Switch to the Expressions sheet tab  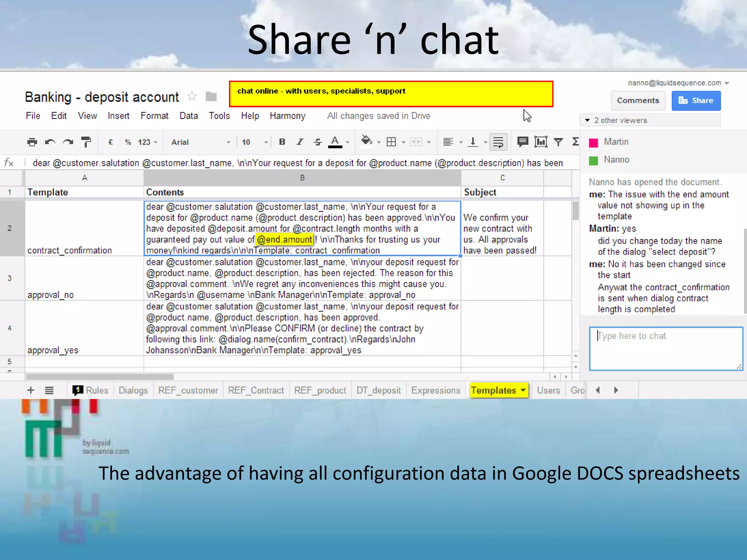pyautogui.click(x=436, y=390)
